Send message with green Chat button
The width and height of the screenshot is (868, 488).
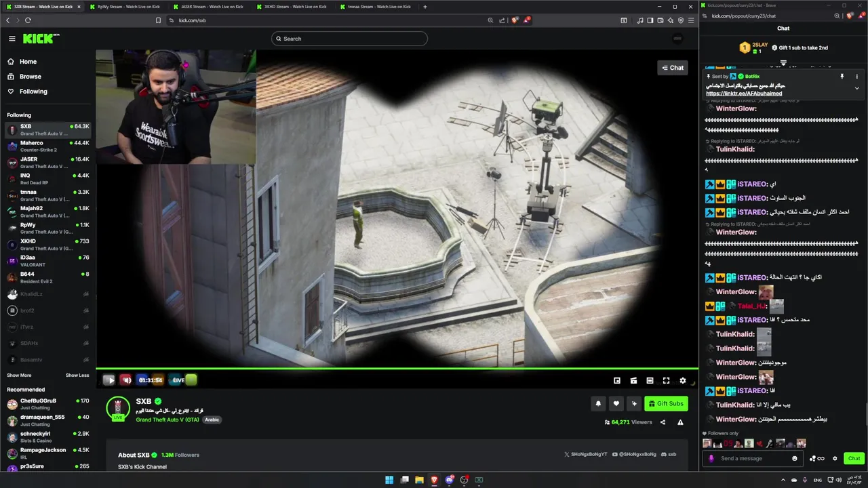coord(854,458)
